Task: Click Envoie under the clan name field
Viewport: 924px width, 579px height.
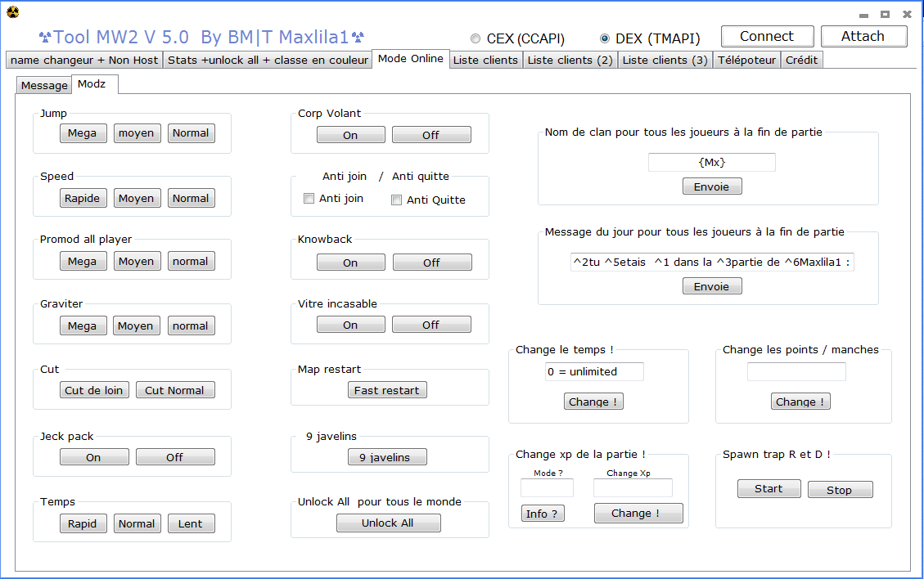Action: (x=712, y=186)
